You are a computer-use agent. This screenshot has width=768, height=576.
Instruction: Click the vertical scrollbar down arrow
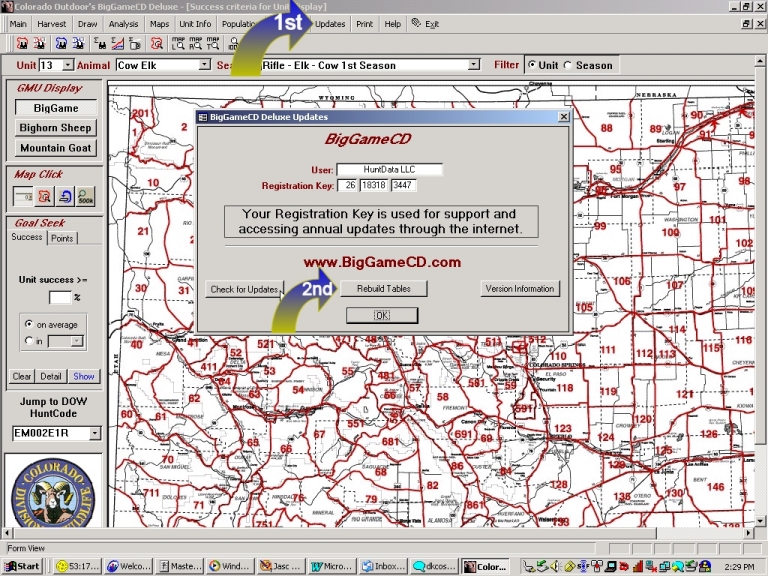click(x=760, y=521)
